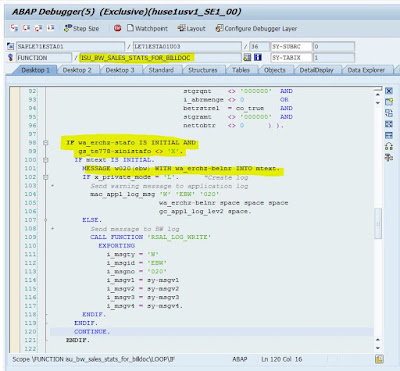This screenshot has height=371, width=400.
Task: Open the Step Size setting
Action: point(82,28)
